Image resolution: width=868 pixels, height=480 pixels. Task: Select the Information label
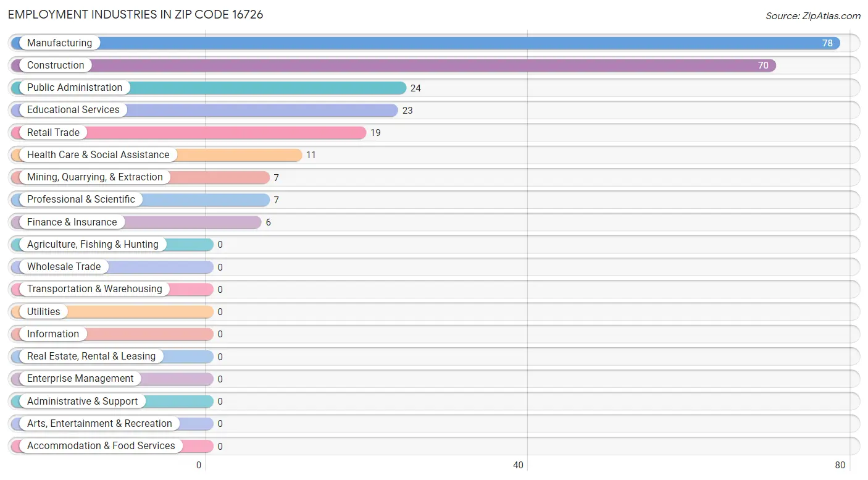tap(53, 334)
